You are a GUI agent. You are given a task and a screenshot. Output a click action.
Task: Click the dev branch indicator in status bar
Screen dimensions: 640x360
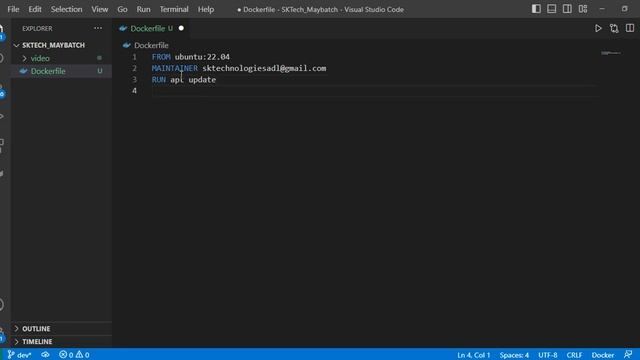pyautogui.click(x=19, y=355)
